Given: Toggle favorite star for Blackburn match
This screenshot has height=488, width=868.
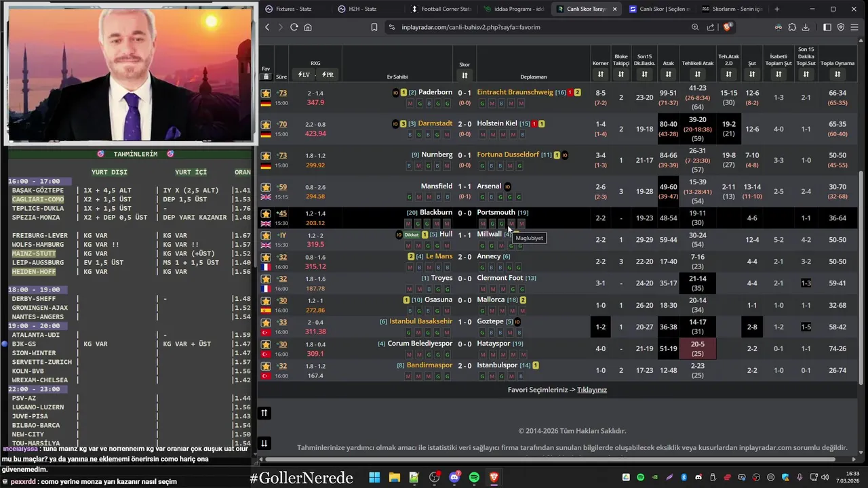Looking at the screenshot, I should (x=266, y=213).
